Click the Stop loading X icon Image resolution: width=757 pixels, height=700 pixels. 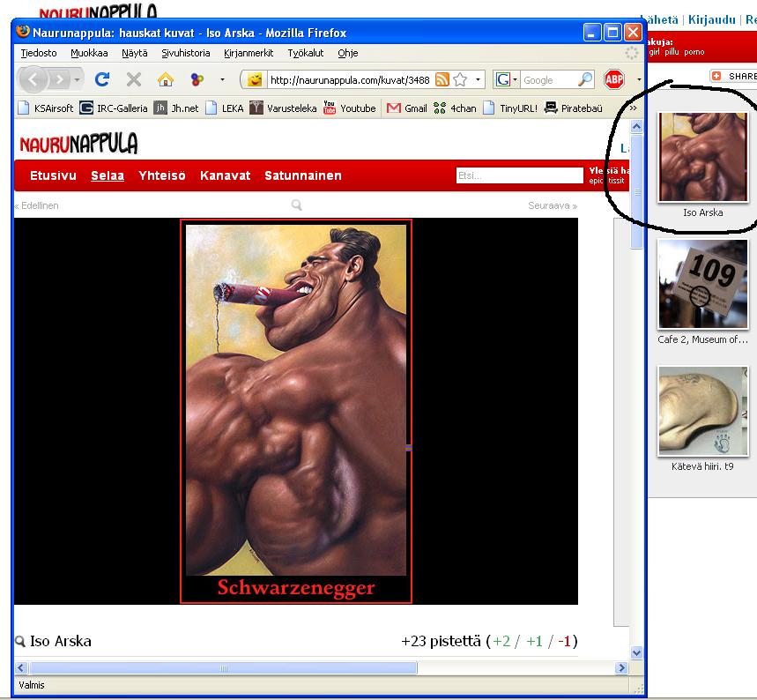tap(134, 80)
